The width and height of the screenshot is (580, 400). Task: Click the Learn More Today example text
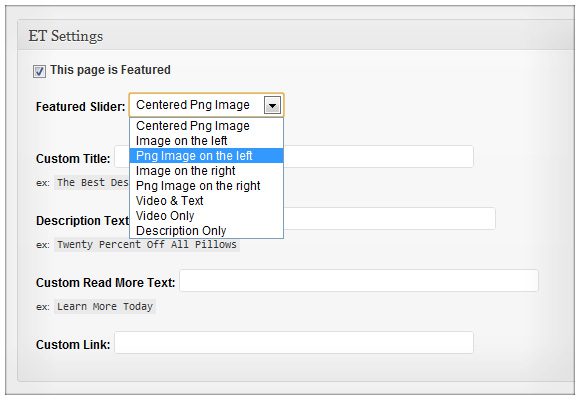pyautogui.click(x=105, y=307)
